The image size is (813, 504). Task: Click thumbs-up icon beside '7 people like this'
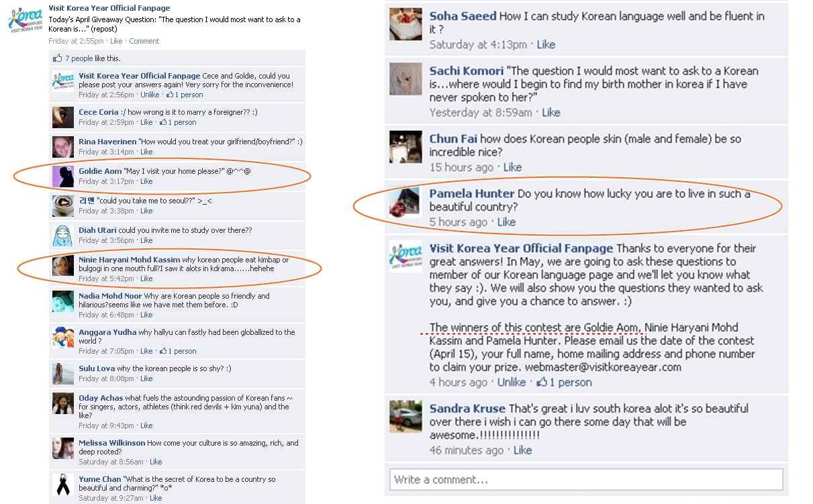click(58, 58)
